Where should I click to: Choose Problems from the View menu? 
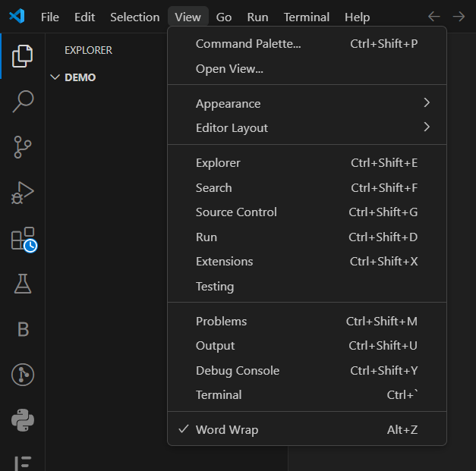pos(221,322)
